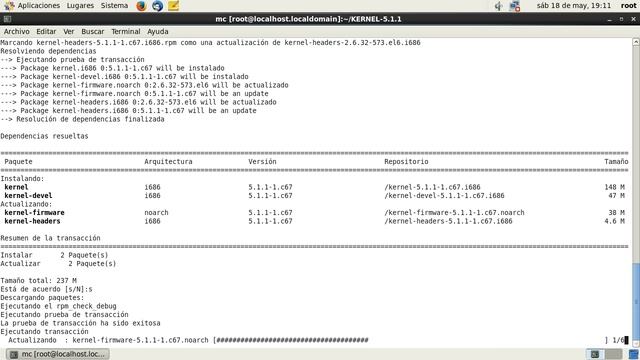This screenshot has height=360, width=640.
Task: Open the Ver menu
Action: (x=69, y=31)
